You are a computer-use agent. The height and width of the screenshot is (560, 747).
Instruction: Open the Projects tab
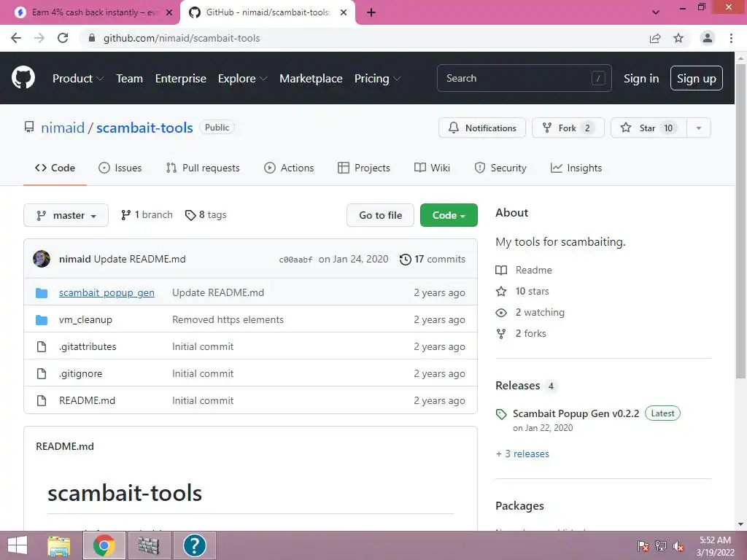pos(364,168)
